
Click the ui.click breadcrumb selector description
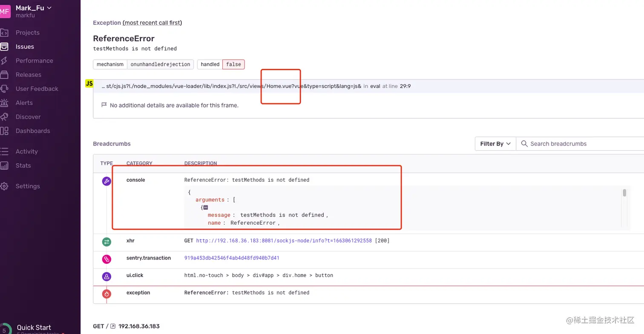pyautogui.click(x=259, y=275)
